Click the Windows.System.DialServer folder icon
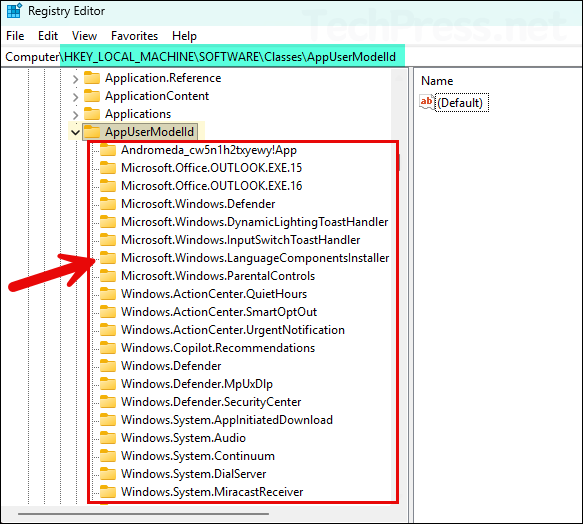The height and width of the screenshot is (524, 583). coord(108,474)
